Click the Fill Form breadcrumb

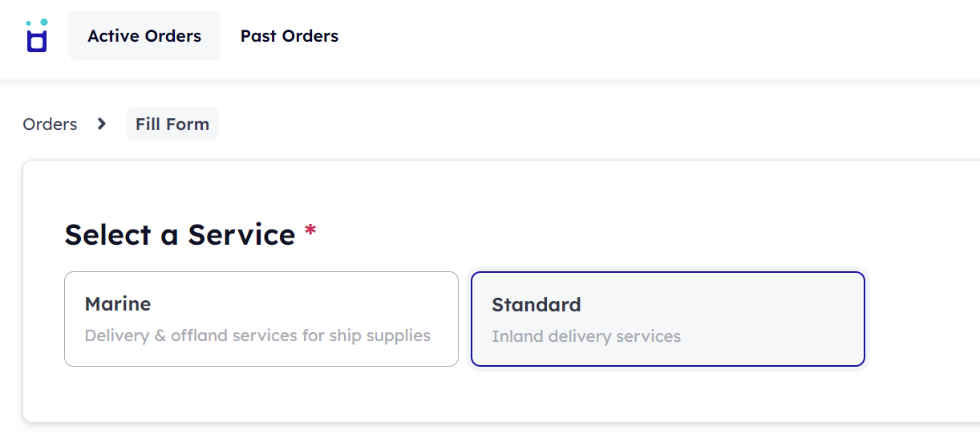172,124
